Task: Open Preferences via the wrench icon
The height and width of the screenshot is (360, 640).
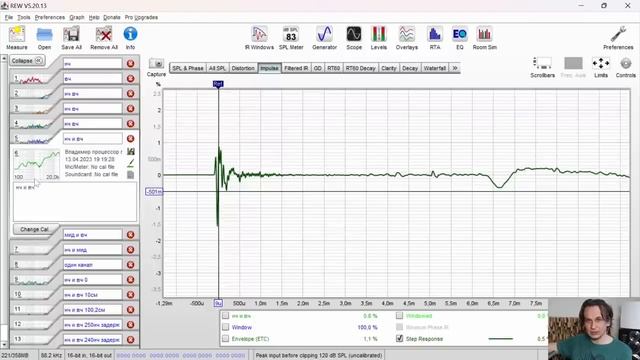Action: tap(618, 38)
